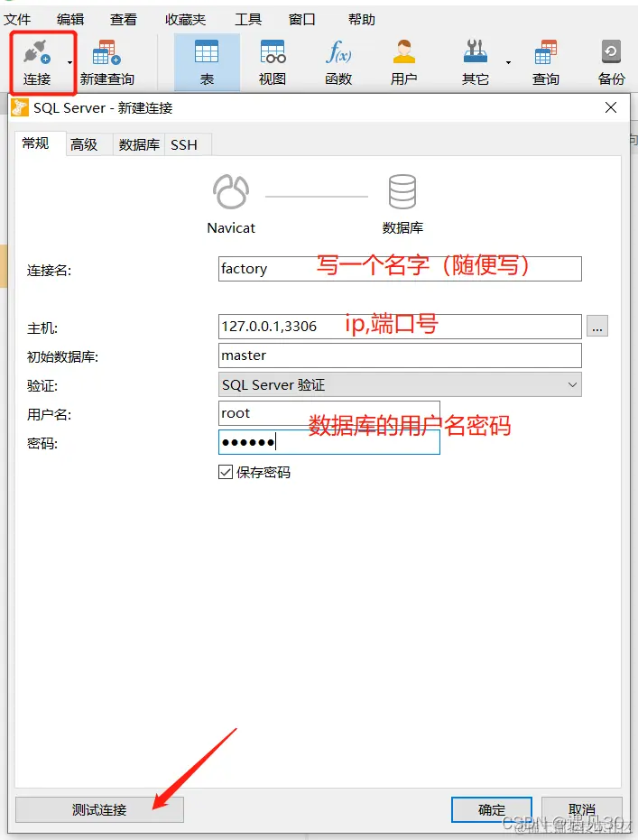This screenshot has height=840, width=638.
Task: Open the 文件 menu
Action: tap(17, 20)
